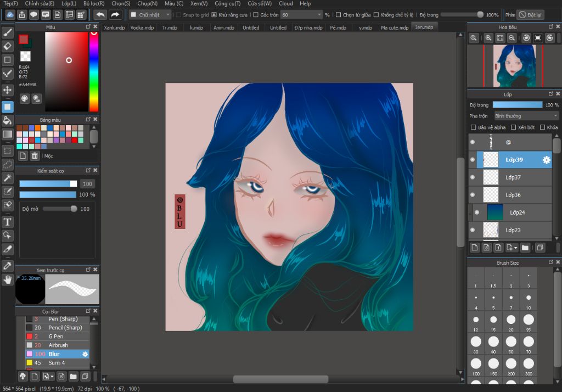Choose brush size preset 70
The width and height of the screenshot is (562, 392).
click(x=529, y=344)
